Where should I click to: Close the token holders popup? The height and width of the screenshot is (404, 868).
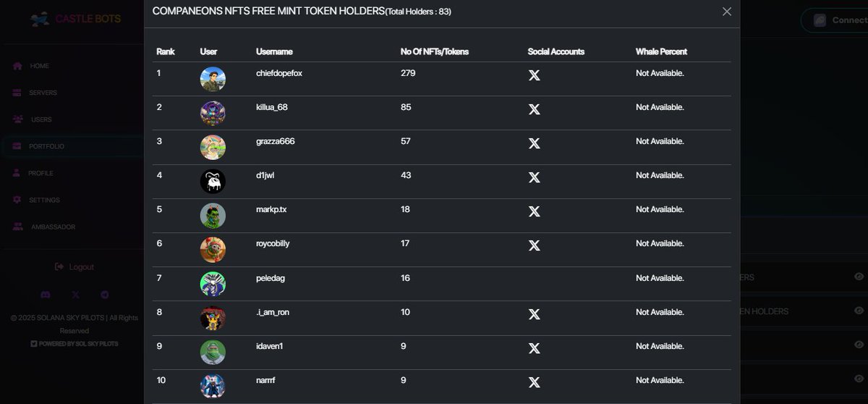click(x=727, y=12)
